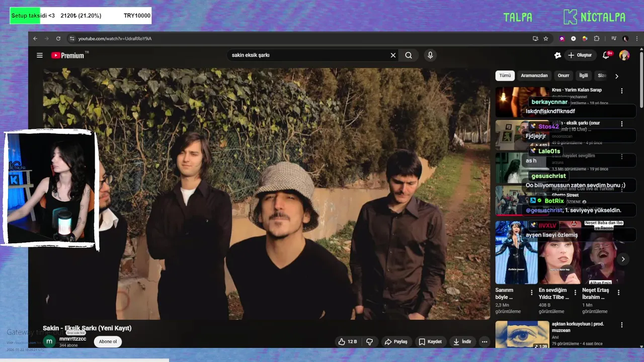The image size is (644, 362).
Task: Open the Chrome three-dot menu
Action: (636, 39)
